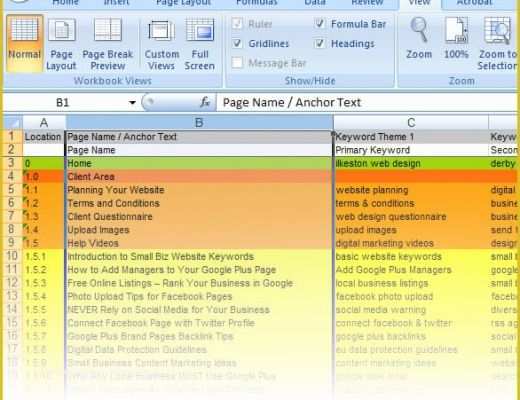520x400 pixels.
Task: Click cell 'digital marketing videos'
Action: (411, 243)
